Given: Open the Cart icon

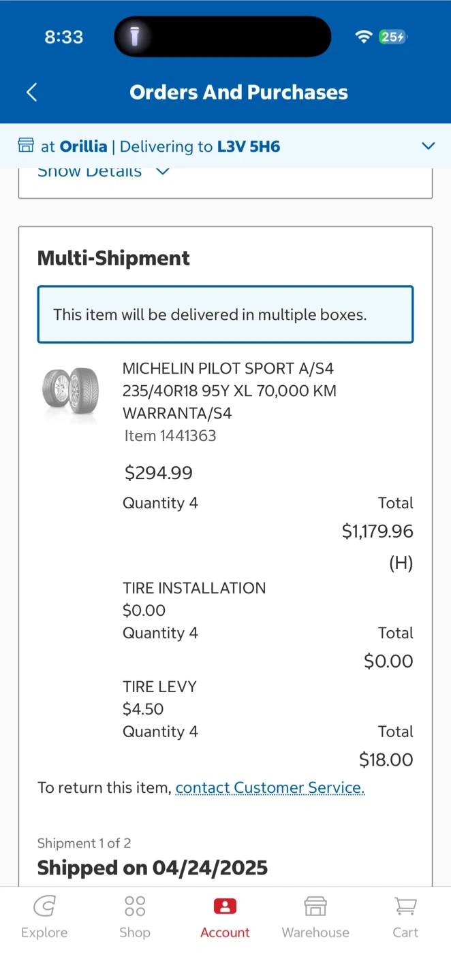Looking at the screenshot, I should (x=405, y=906).
